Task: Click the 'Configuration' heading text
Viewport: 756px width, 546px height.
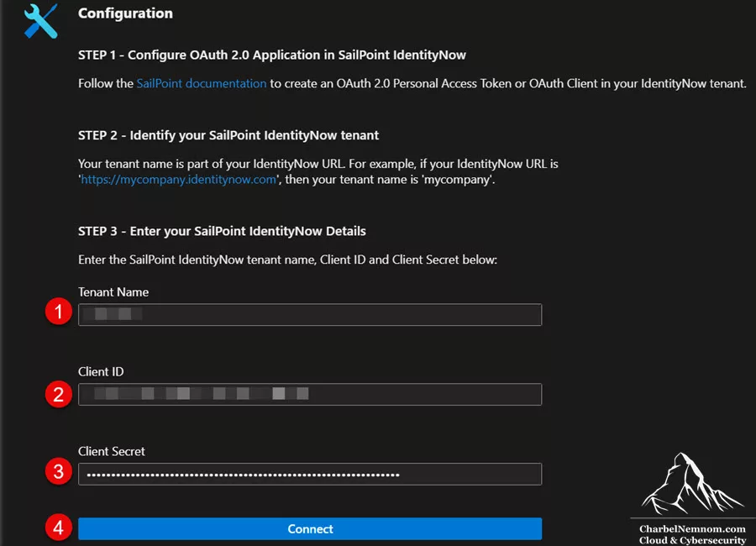Action: [x=125, y=13]
